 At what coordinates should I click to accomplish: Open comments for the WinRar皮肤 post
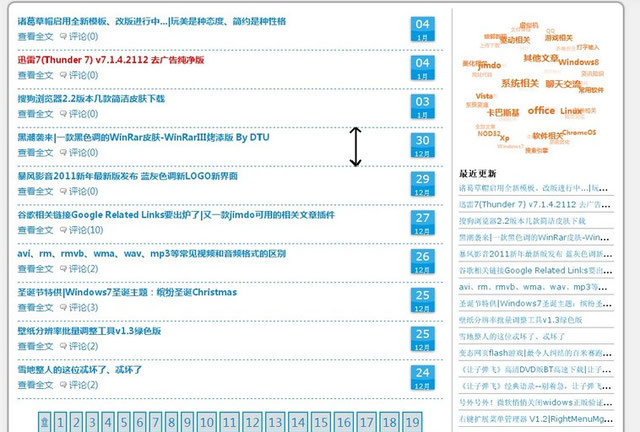79,153
